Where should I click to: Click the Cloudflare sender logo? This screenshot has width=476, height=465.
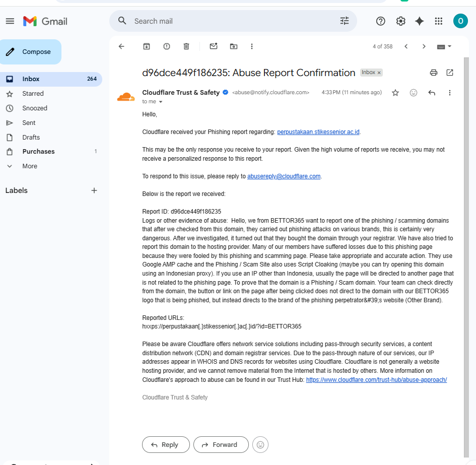(126, 97)
